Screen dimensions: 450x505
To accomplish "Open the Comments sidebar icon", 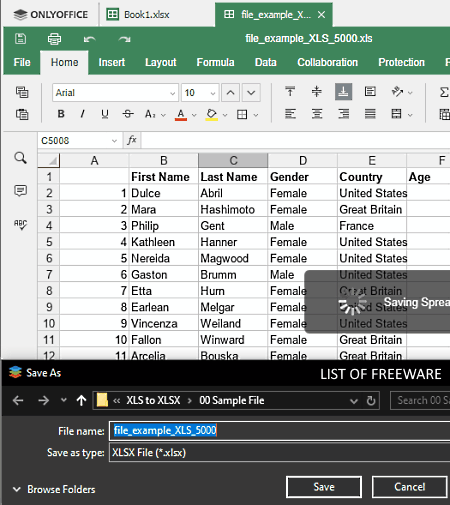I will click(x=20, y=191).
